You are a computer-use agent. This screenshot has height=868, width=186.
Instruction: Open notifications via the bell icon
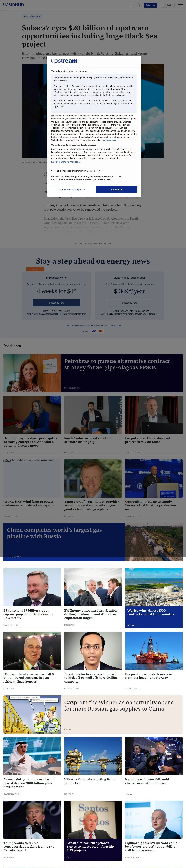tap(138, 5)
